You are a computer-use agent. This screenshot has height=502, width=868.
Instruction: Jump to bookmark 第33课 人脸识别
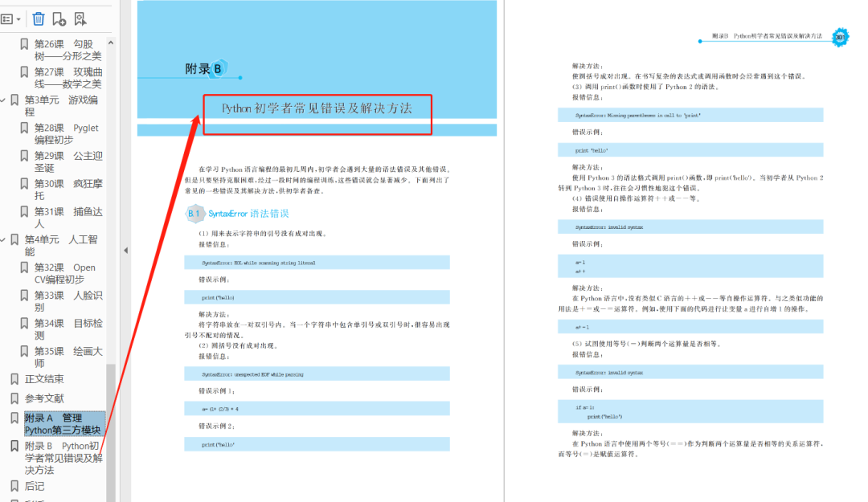(x=68, y=301)
